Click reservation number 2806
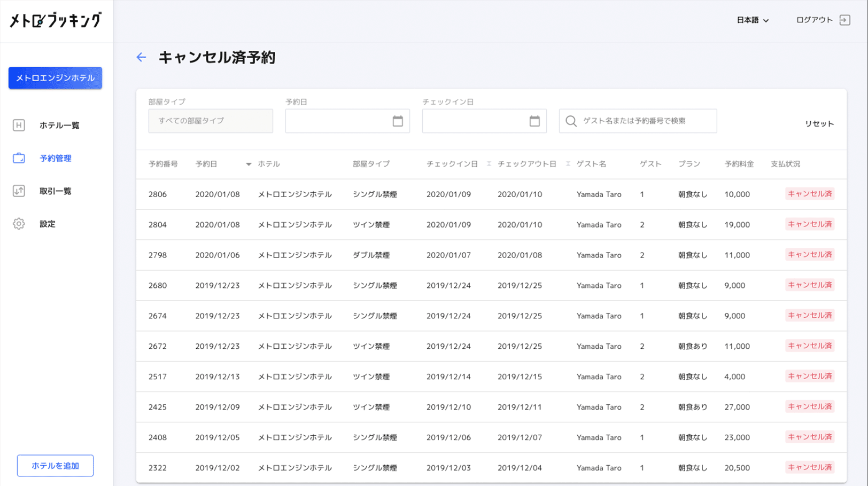The height and width of the screenshot is (486, 868). point(158,194)
